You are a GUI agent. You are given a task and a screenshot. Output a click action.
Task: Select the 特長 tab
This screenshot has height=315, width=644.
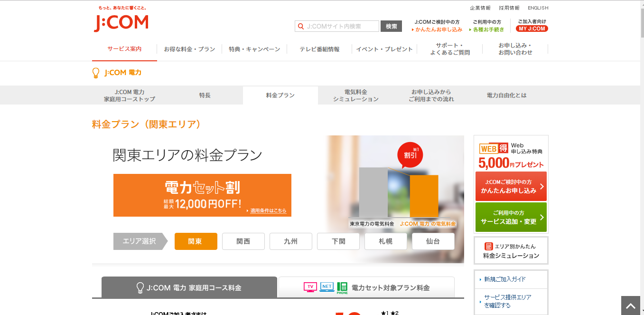click(205, 95)
